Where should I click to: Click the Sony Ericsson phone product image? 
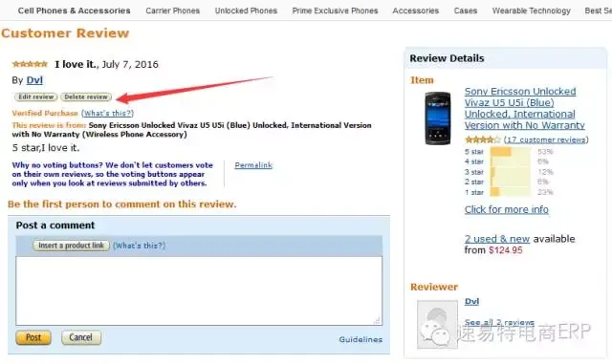pyautogui.click(x=438, y=118)
